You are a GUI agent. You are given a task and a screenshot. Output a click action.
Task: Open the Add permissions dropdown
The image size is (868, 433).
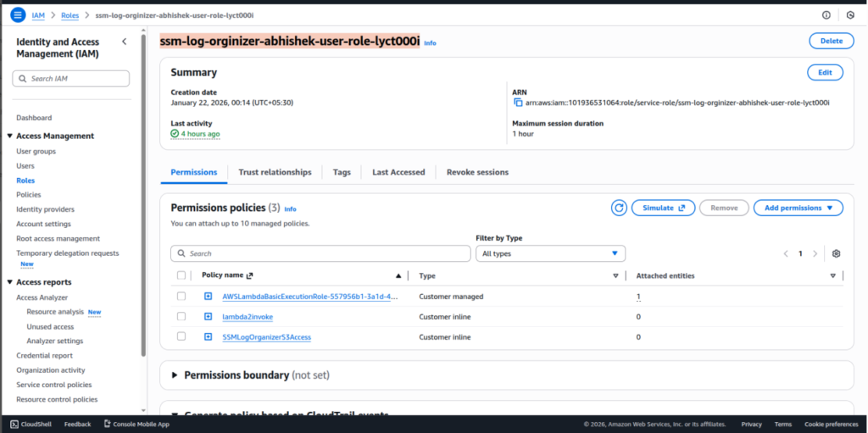click(798, 208)
